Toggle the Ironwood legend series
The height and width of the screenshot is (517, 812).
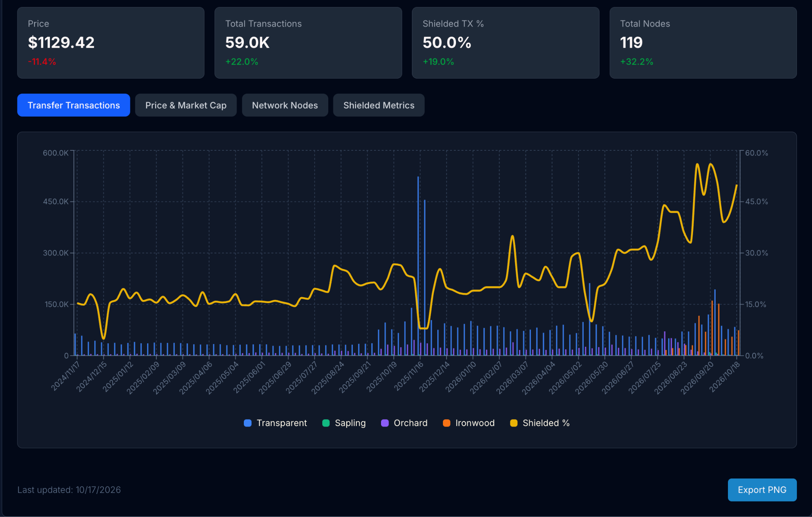[x=469, y=423]
